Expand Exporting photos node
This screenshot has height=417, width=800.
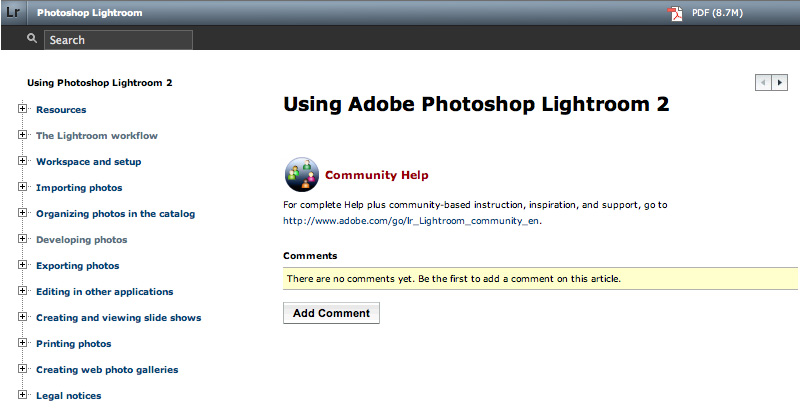point(22,265)
